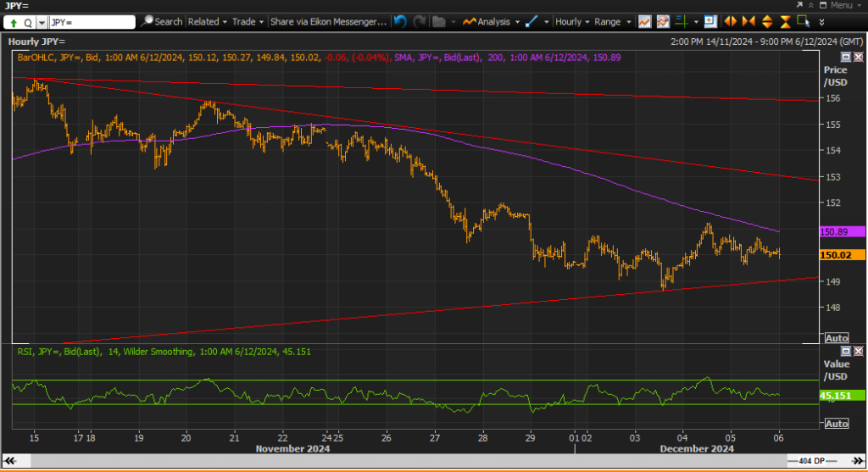868x472 pixels.
Task: Click the vertical expand orange arrows icon
Action: tap(767, 21)
